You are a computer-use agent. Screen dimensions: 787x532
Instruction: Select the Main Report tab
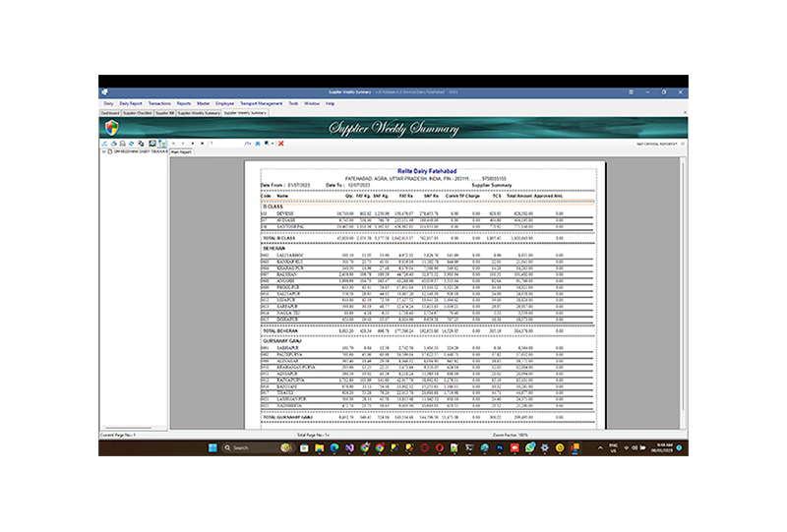tap(182, 152)
